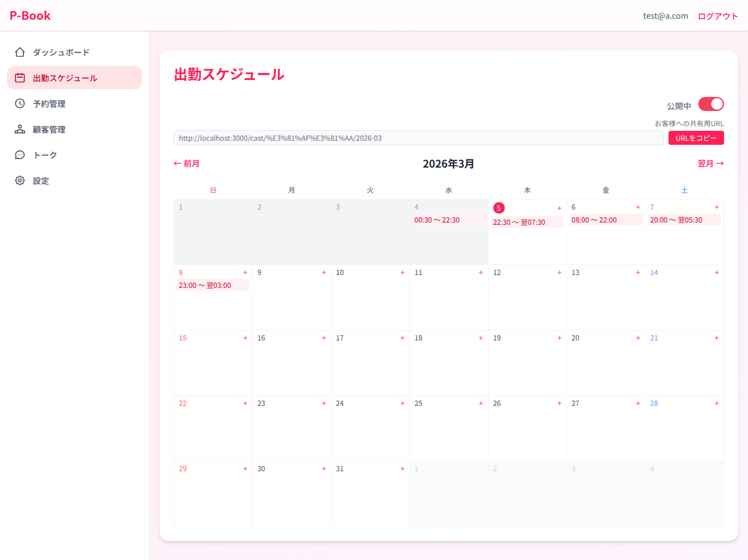
Task: Click the plus icon on March 14
Action: pyautogui.click(x=716, y=272)
